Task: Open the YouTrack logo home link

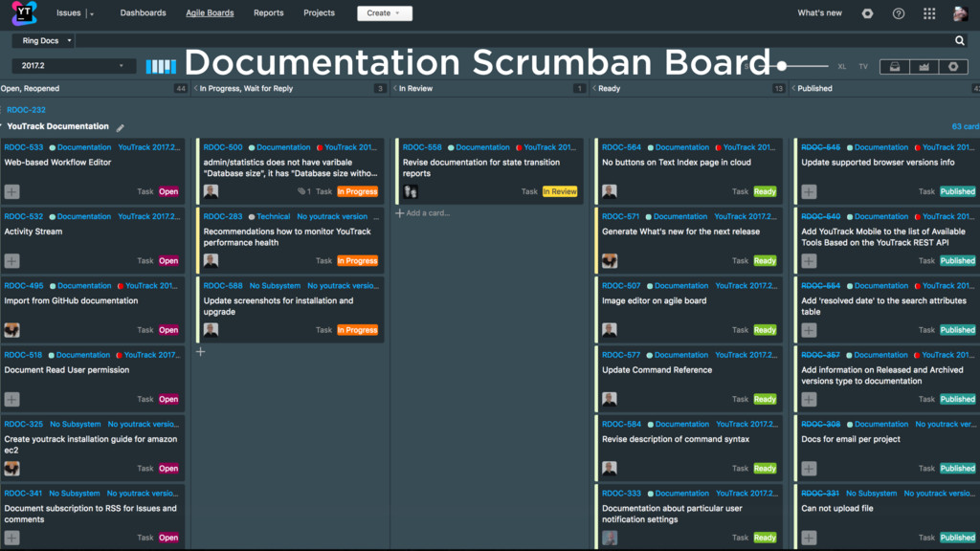Action: (x=24, y=13)
